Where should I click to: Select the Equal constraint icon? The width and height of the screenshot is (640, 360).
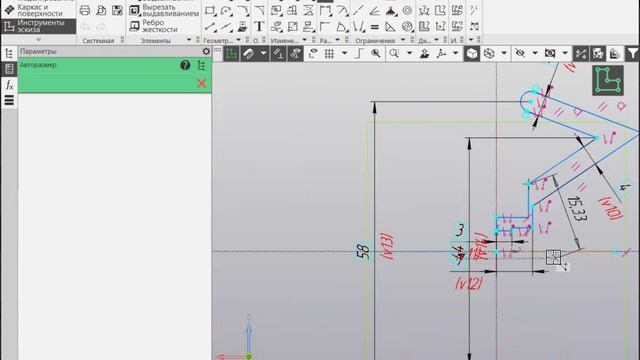374,27
